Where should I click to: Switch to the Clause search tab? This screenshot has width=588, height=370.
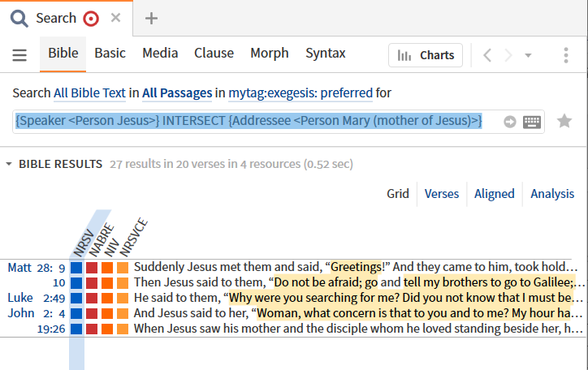click(x=214, y=54)
